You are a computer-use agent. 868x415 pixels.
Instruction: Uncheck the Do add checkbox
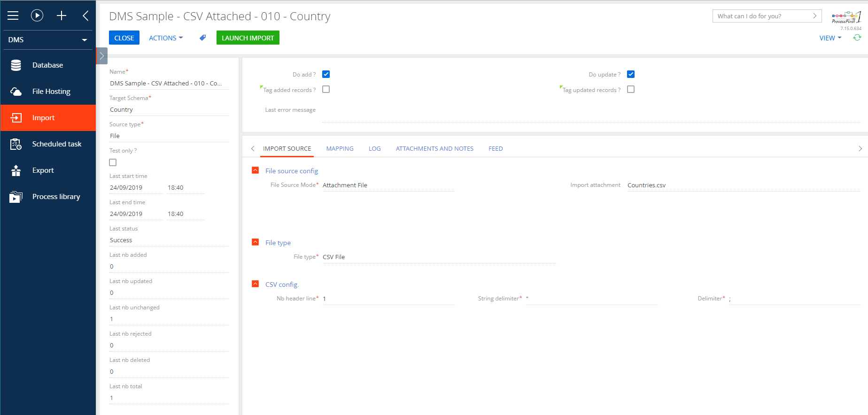pos(326,74)
